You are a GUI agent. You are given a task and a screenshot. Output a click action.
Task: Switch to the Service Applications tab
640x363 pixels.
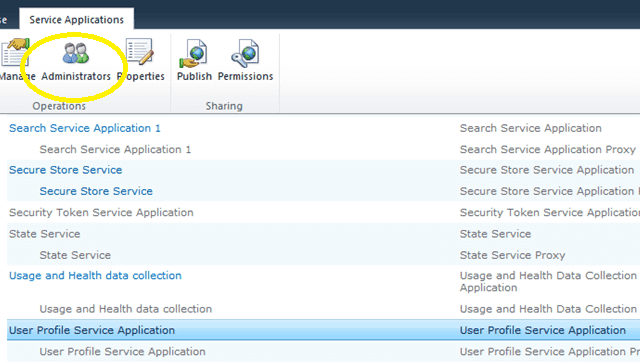[x=76, y=20]
